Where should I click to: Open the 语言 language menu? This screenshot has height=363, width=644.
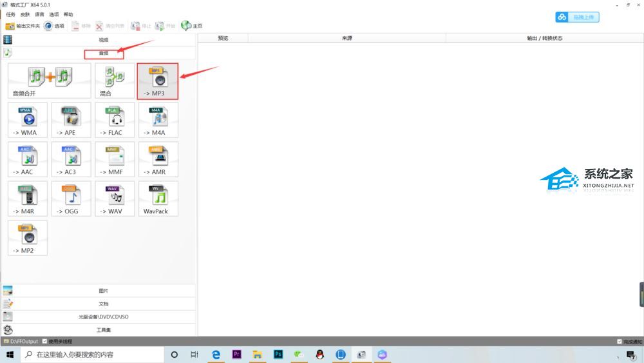coord(39,14)
